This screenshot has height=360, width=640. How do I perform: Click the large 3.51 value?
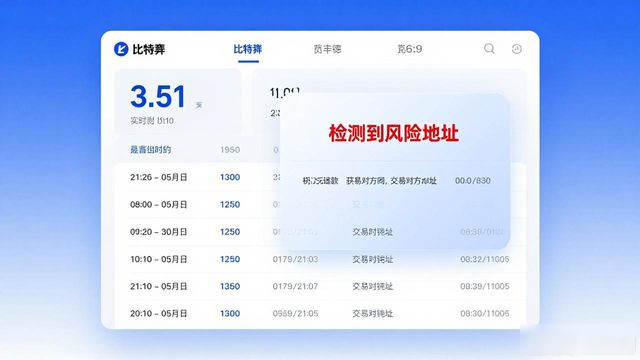coord(158,97)
